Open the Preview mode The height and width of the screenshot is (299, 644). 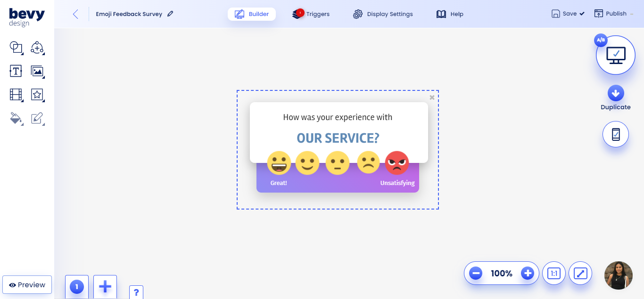(x=27, y=284)
